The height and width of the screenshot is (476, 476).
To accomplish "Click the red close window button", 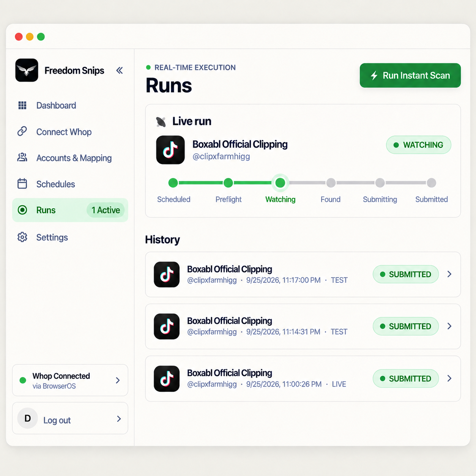I will (19, 36).
